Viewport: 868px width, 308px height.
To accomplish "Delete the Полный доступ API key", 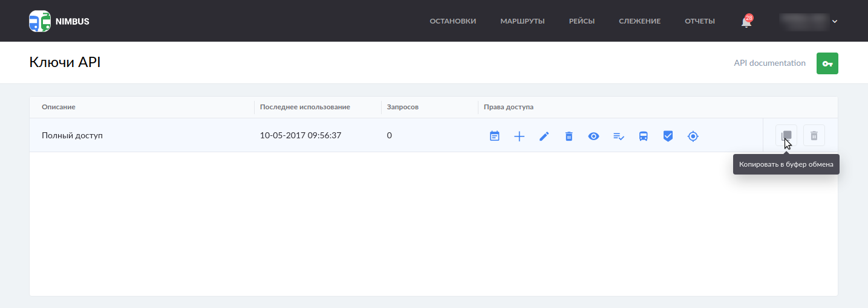I will (x=814, y=135).
